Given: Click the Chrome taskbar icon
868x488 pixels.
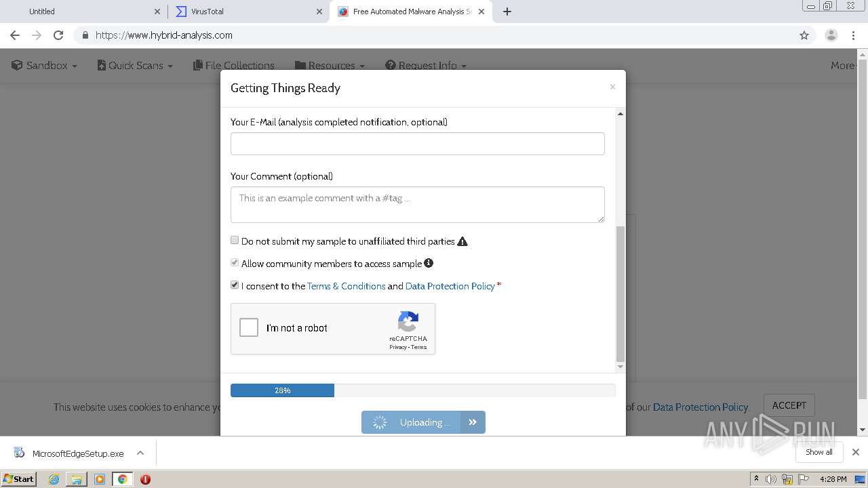Looking at the screenshot, I should tap(123, 479).
